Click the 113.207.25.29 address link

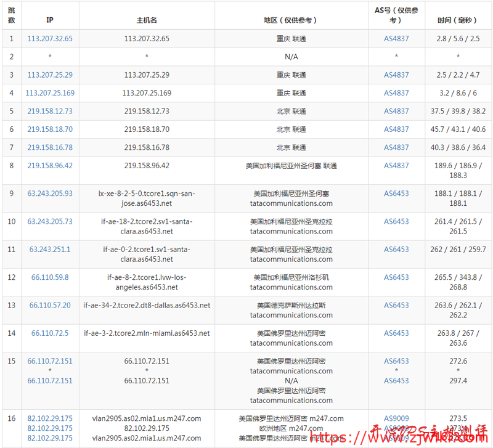coord(49,75)
